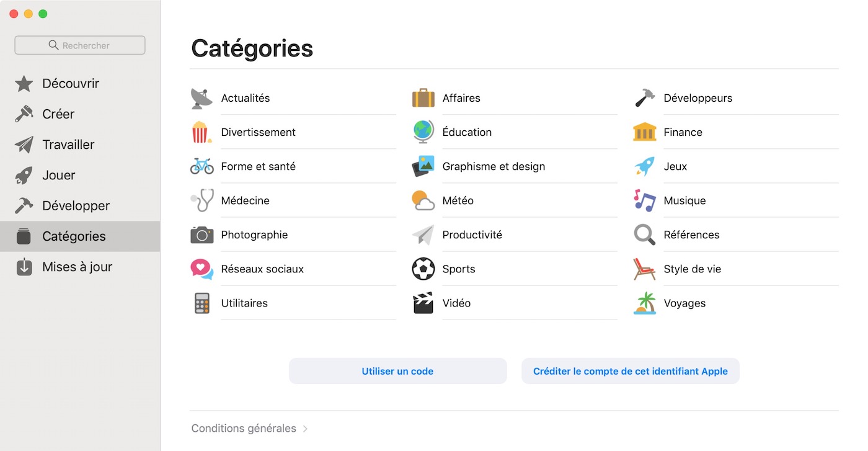Click Créditer le compte de cet identifiant Apple
The width and height of the screenshot is (868, 451).
click(x=631, y=371)
